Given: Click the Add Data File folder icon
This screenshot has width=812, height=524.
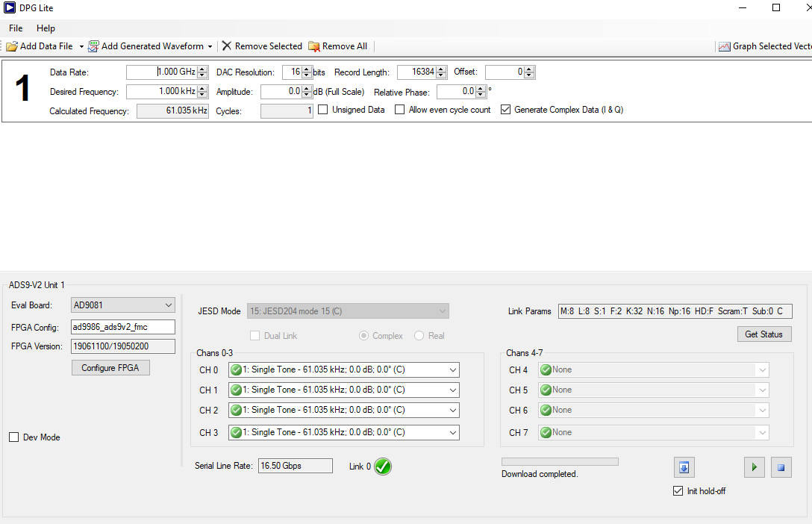Looking at the screenshot, I should click(x=12, y=46).
